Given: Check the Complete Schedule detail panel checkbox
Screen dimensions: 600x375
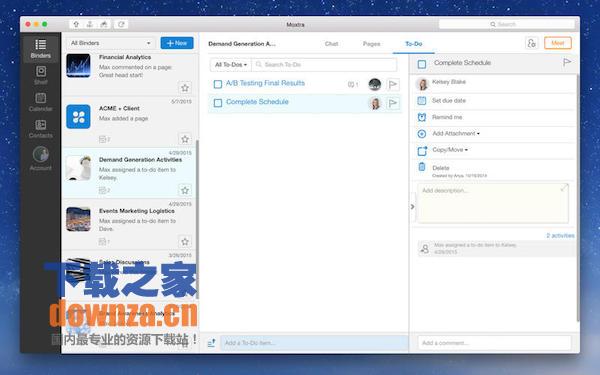Looking at the screenshot, I should coord(422,64).
